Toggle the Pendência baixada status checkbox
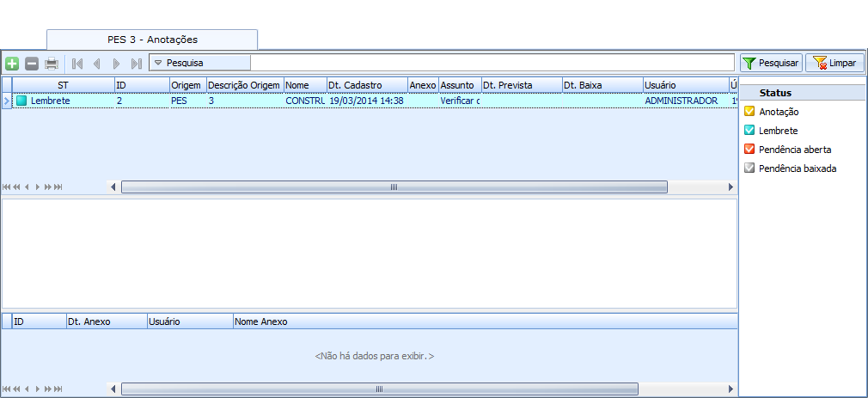868x398 pixels. [x=749, y=168]
